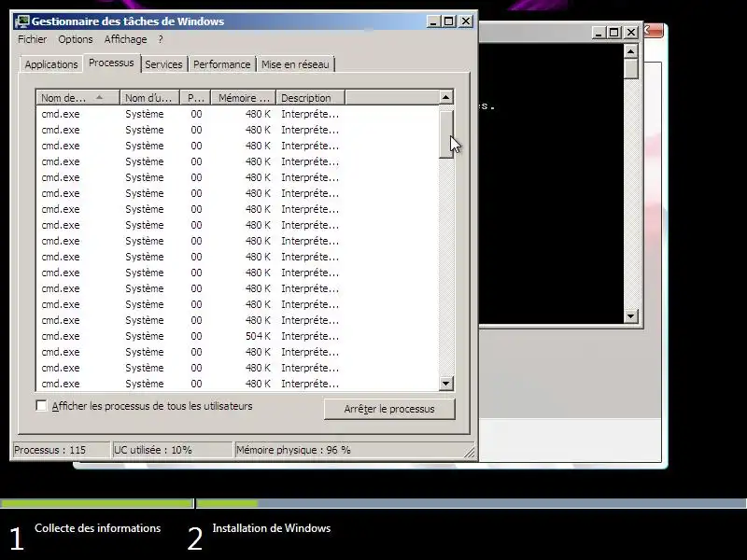This screenshot has height=560, width=747.
Task: Click the Collecte des informations step label
Action: coord(98,528)
